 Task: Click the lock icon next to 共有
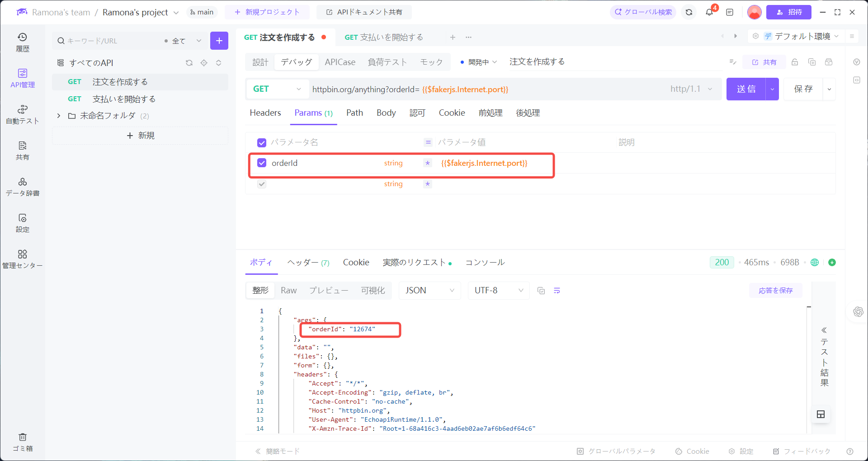(x=795, y=62)
